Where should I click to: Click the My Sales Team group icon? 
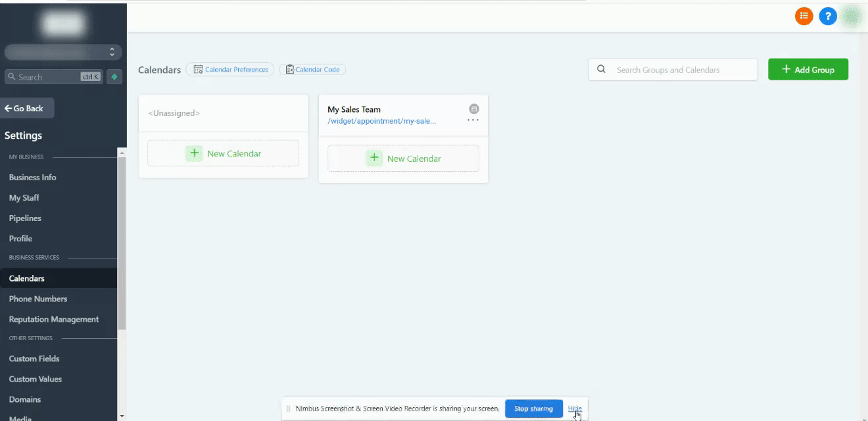(x=473, y=109)
